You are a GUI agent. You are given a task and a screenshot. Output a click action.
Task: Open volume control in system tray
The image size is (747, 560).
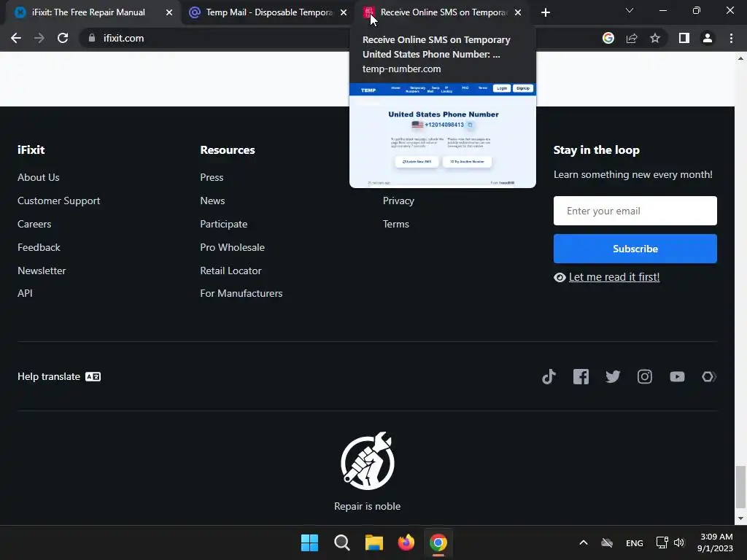pos(679,542)
